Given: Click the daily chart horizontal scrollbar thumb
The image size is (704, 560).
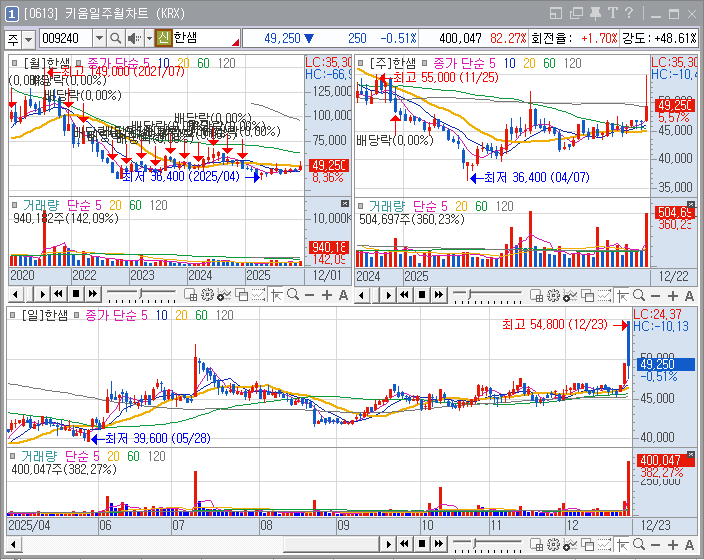Looking at the screenshot, I should pyautogui.click(x=331, y=545).
